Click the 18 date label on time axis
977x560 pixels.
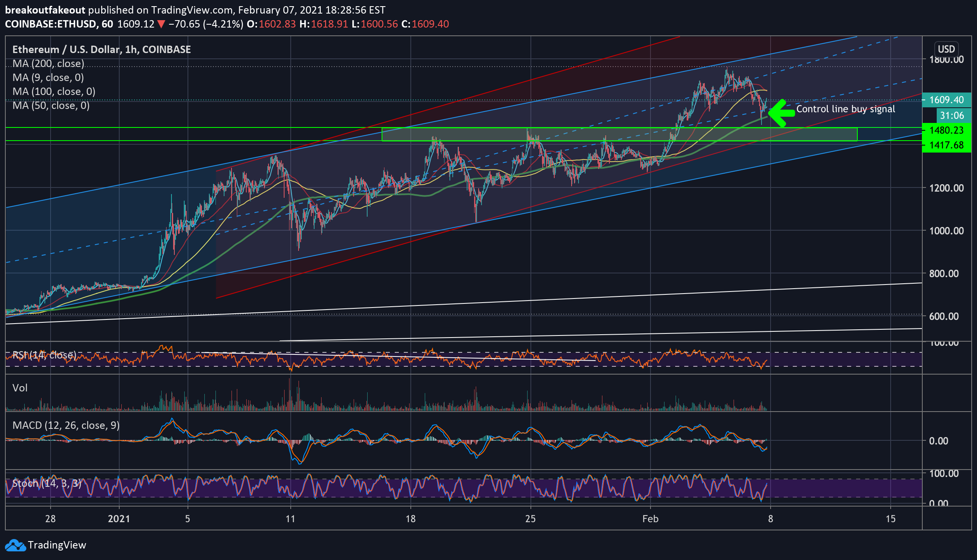(410, 519)
